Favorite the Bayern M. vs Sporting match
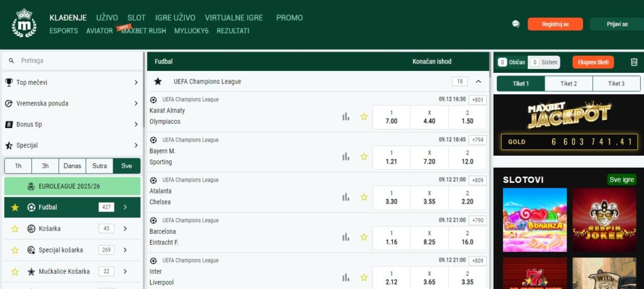Image resolution: width=644 pixels, height=289 pixels. pos(364,156)
